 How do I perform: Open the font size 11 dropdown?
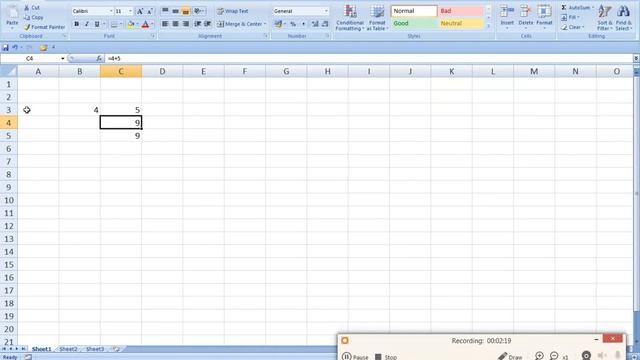point(131,11)
